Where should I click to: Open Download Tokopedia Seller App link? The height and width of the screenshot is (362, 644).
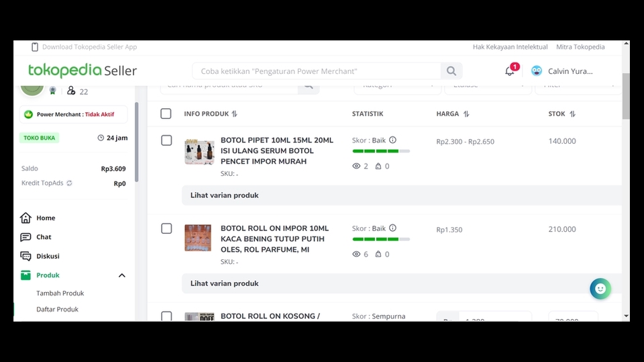89,47
